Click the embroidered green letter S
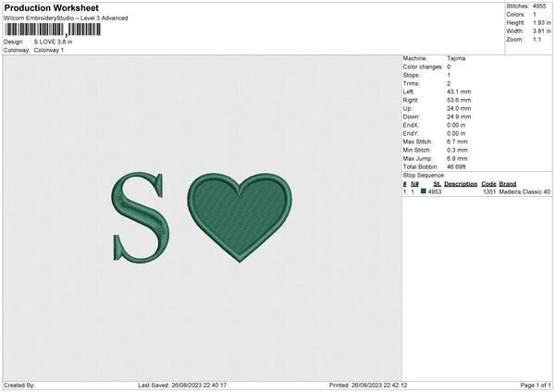This screenshot has height=392, width=555. pos(141,217)
